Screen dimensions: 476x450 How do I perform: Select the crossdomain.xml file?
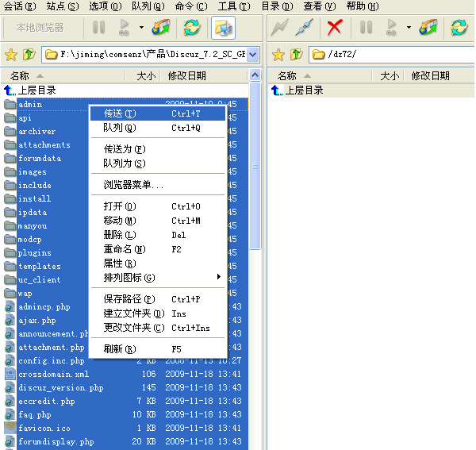click(x=53, y=374)
